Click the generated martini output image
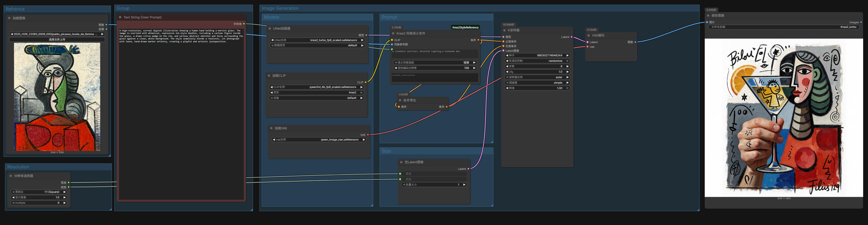Viewport: 868px width, 225px height. click(x=784, y=118)
